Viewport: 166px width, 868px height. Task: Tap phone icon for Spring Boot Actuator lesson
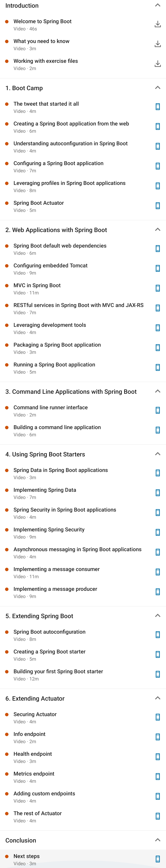[x=158, y=206]
